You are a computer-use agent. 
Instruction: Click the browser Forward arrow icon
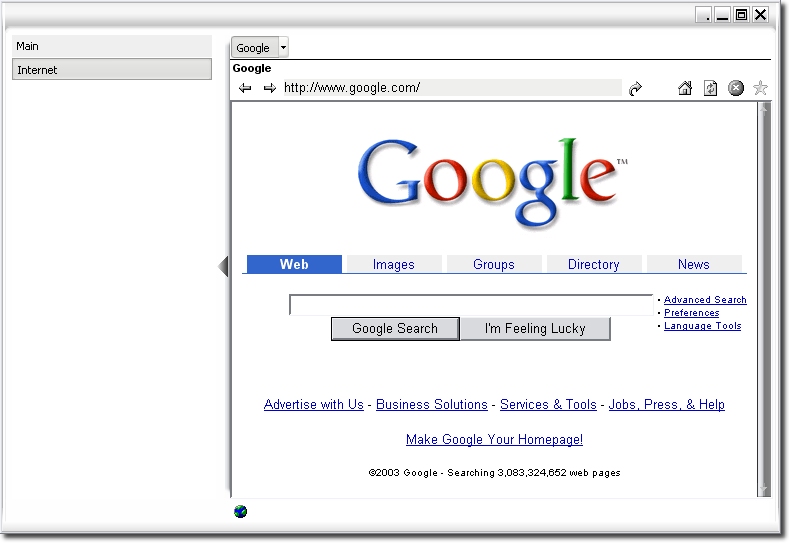coord(270,88)
